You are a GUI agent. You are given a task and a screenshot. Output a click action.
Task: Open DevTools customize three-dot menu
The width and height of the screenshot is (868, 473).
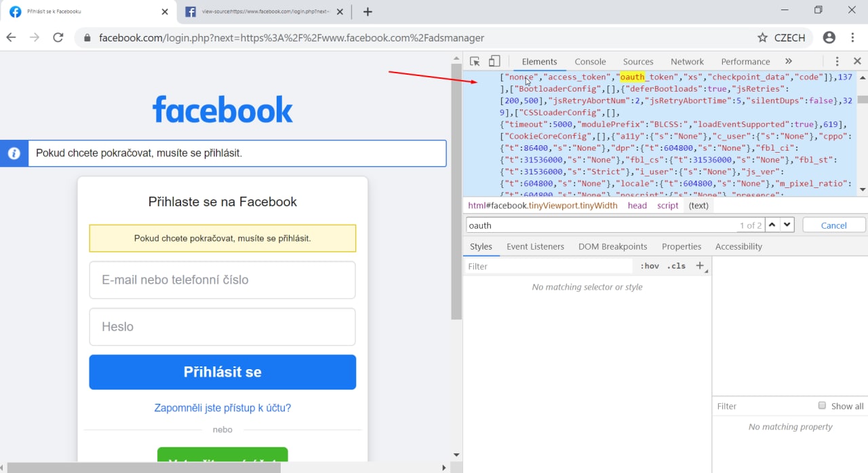837,61
